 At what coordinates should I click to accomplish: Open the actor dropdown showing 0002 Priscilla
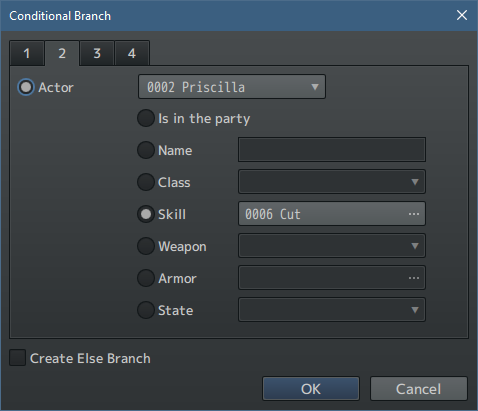(232, 87)
